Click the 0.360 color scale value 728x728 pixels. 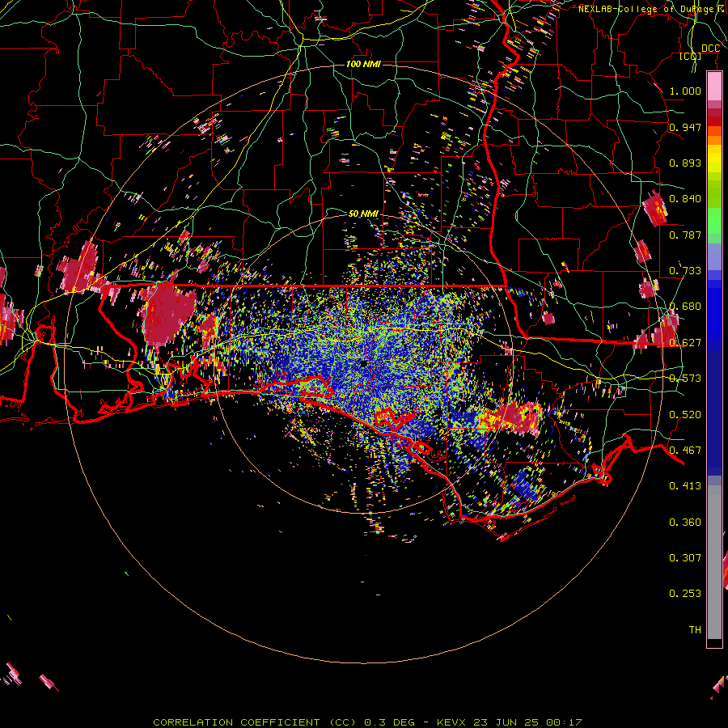685,522
